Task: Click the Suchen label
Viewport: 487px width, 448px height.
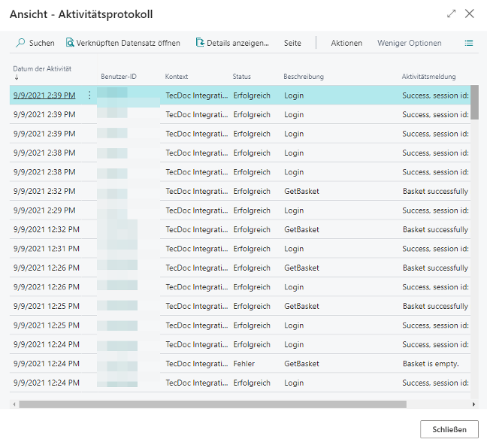Action: click(x=41, y=43)
